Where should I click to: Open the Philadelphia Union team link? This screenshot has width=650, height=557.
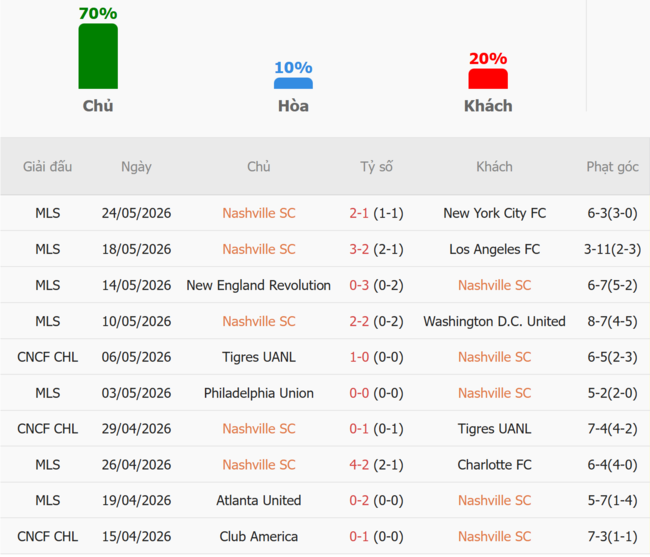pyautogui.click(x=259, y=393)
